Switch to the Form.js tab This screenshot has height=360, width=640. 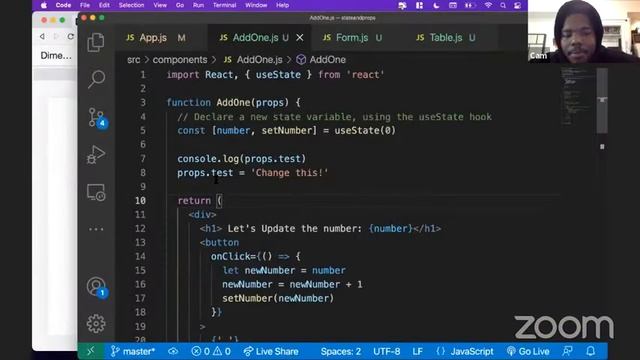pyautogui.click(x=352, y=38)
